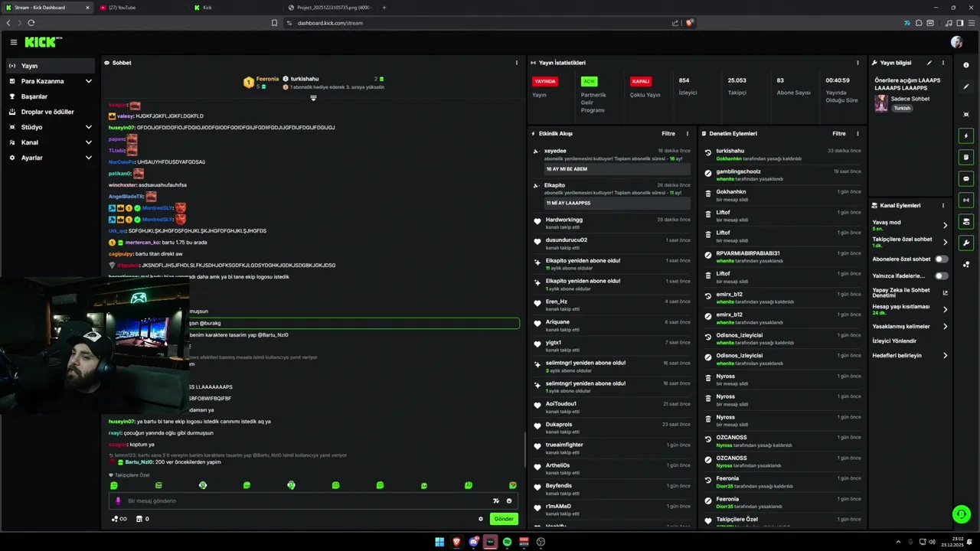
Task: Open Filtre in Etkinlik Akışı
Action: 668,133
